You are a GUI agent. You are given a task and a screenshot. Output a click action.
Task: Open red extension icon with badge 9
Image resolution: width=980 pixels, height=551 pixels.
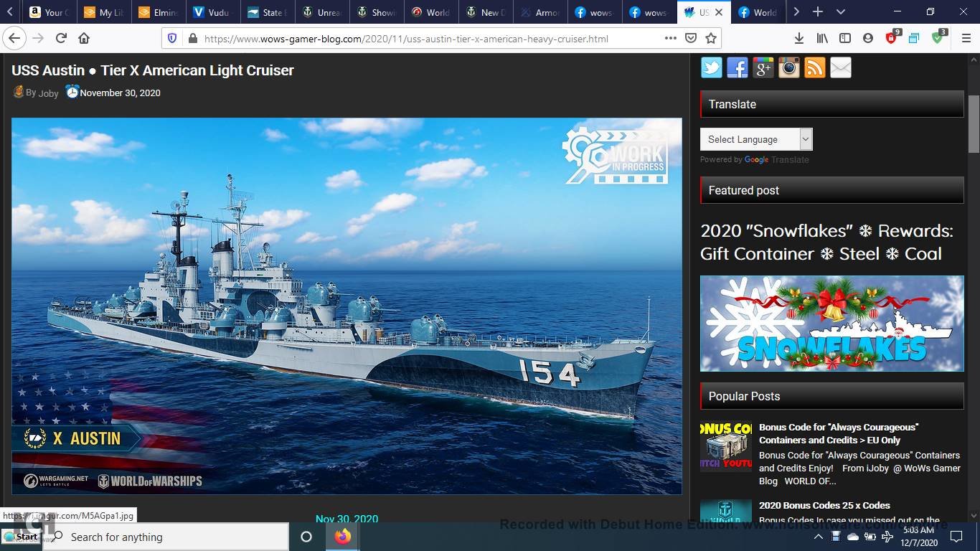tap(892, 37)
